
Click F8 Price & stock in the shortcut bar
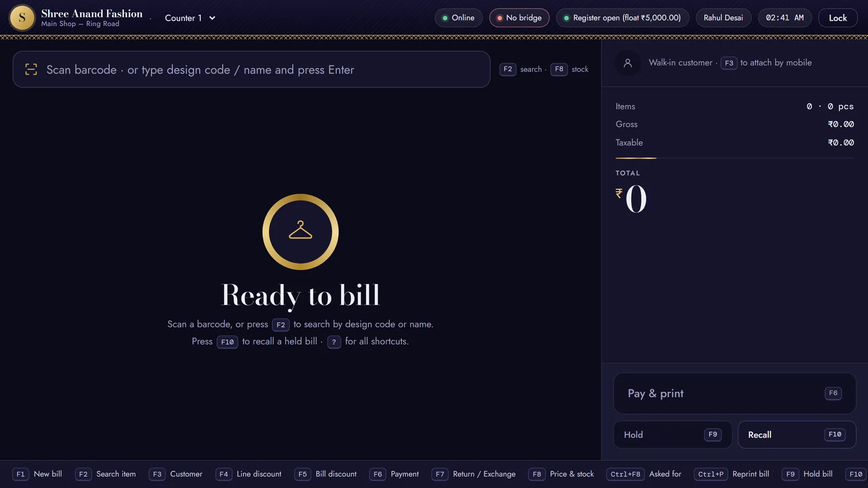pyautogui.click(x=561, y=474)
